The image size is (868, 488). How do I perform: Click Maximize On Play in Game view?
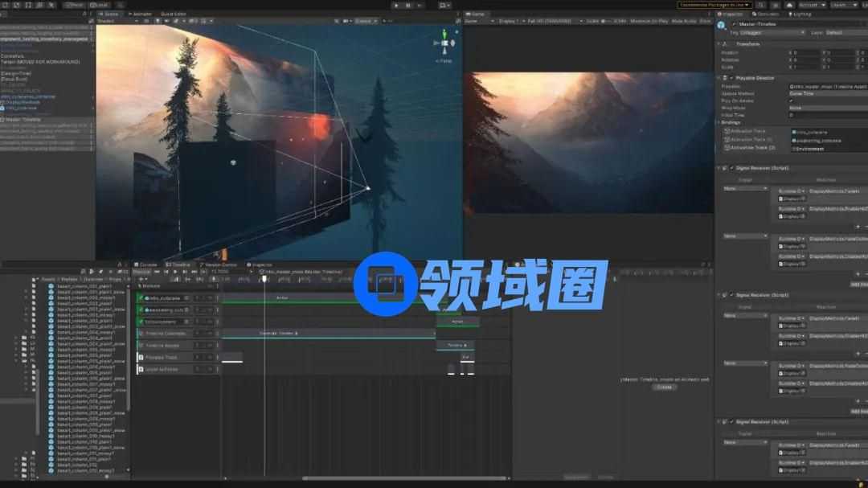point(649,21)
